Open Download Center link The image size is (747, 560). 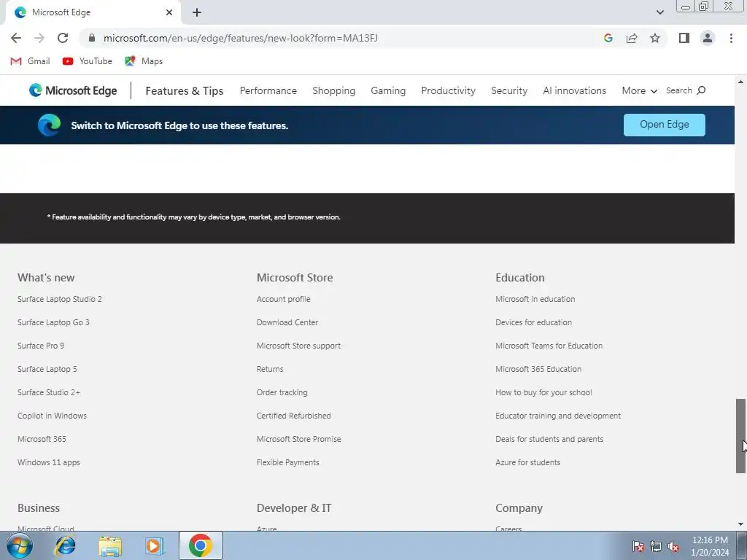[287, 322]
